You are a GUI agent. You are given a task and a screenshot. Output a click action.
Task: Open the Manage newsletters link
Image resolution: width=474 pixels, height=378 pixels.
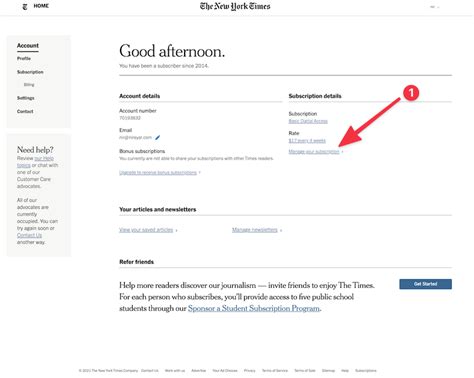[255, 230]
